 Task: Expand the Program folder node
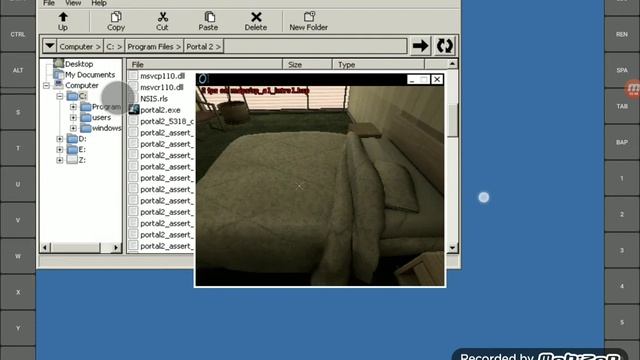[x=73, y=107]
